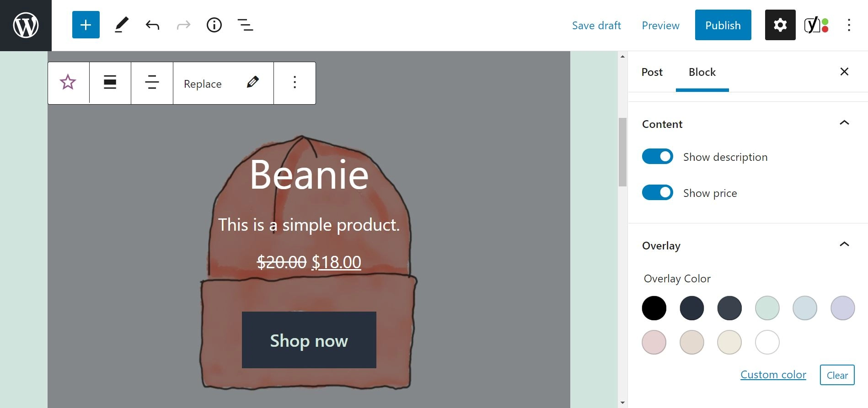The image size is (868, 408).
Task: Disable the Show price toggle
Action: (x=657, y=192)
